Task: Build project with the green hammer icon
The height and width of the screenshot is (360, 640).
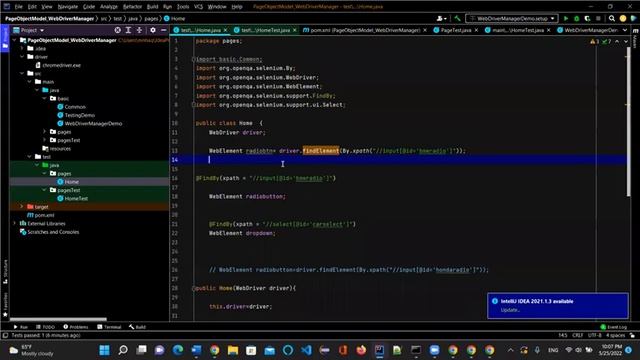Action: [x=458, y=18]
